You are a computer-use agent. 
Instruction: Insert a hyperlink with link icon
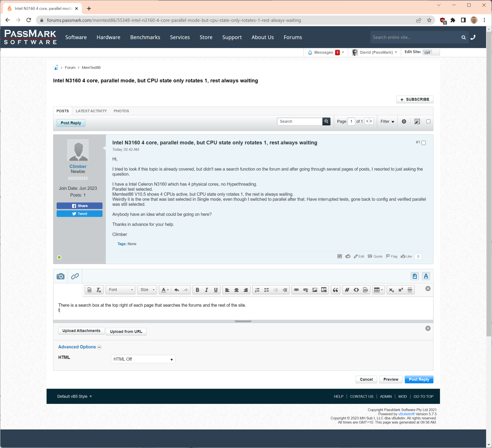click(296, 290)
